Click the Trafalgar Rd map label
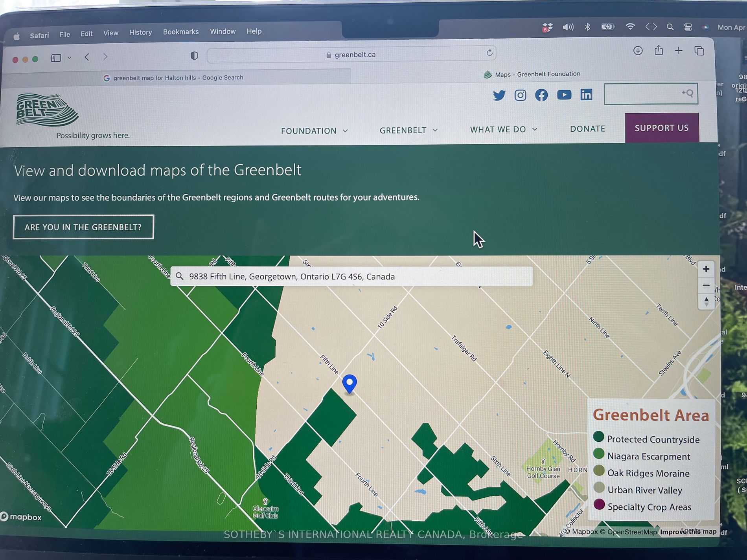This screenshot has width=747, height=560. coord(464,348)
